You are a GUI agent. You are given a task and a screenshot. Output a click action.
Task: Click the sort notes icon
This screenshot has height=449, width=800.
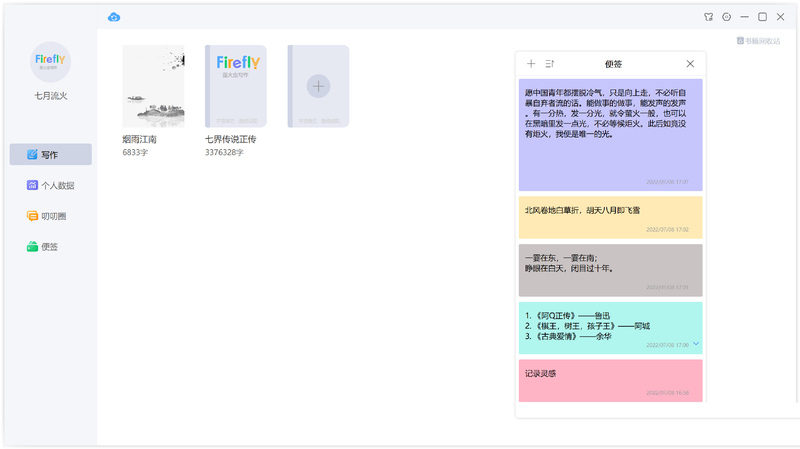point(549,64)
